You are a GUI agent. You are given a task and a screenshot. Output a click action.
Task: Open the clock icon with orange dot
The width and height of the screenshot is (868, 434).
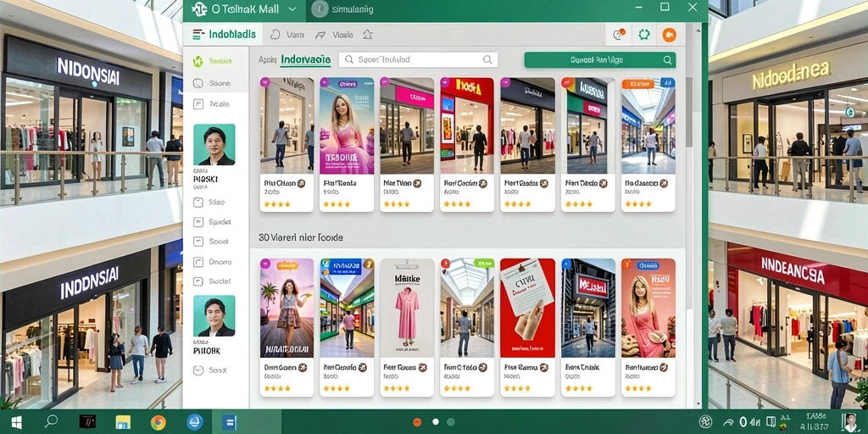click(x=619, y=35)
